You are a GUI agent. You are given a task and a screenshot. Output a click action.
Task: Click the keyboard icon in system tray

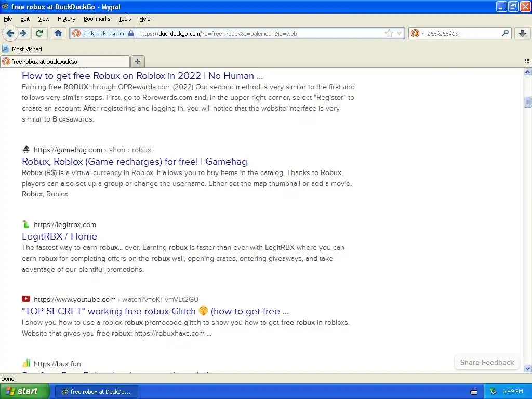tap(474, 392)
